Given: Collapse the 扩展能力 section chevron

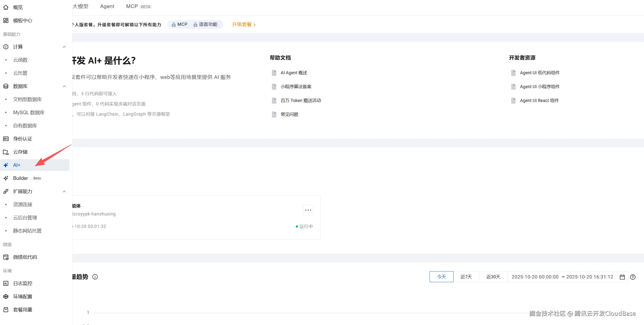Looking at the screenshot, I should pyautogui.click(x=64, y=191).
